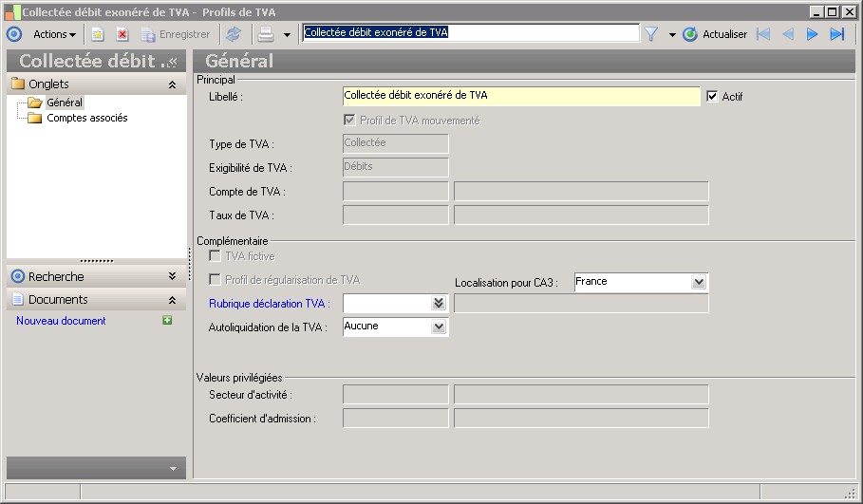
Task: Open the Localisation pour CA3 dropdown
Action: pos(699,282)
